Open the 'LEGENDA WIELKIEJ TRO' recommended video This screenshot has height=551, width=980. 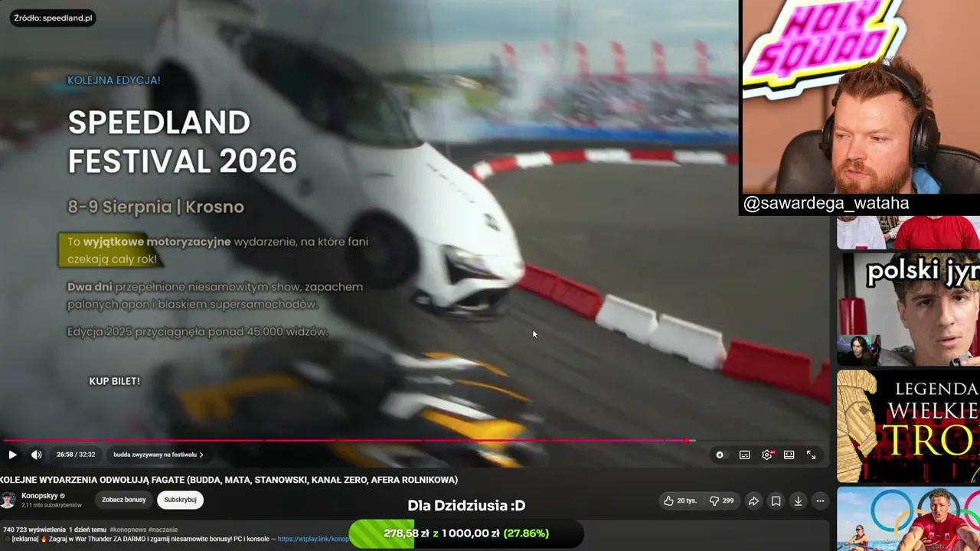pyautogui.click(x=908, y=426)
